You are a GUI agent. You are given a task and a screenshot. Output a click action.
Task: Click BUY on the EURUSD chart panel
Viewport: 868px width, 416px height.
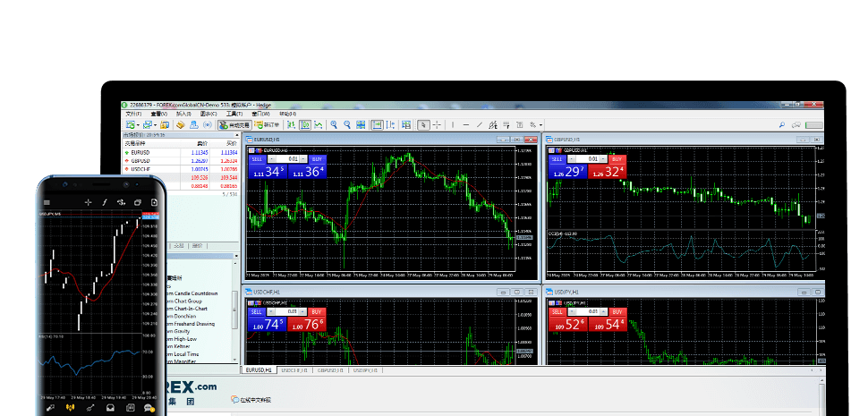point(318,159)
